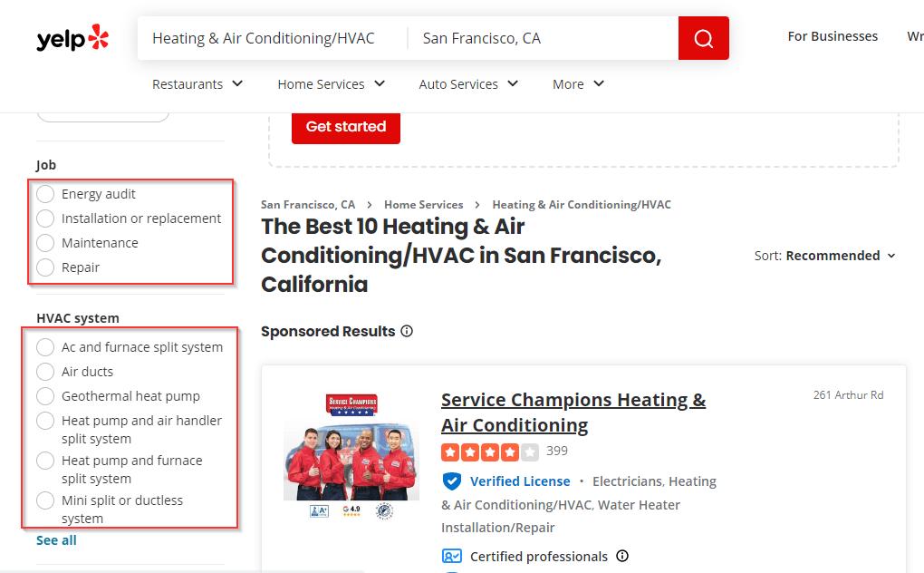Click the star rating for Service Champions
The height and width of the screenshot is (573, 924).
(x=490, y=452)
